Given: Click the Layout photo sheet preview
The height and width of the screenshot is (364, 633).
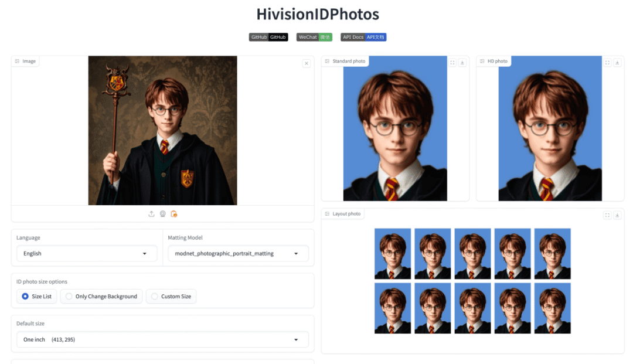Looking at the screenshot, I should 472,281.
